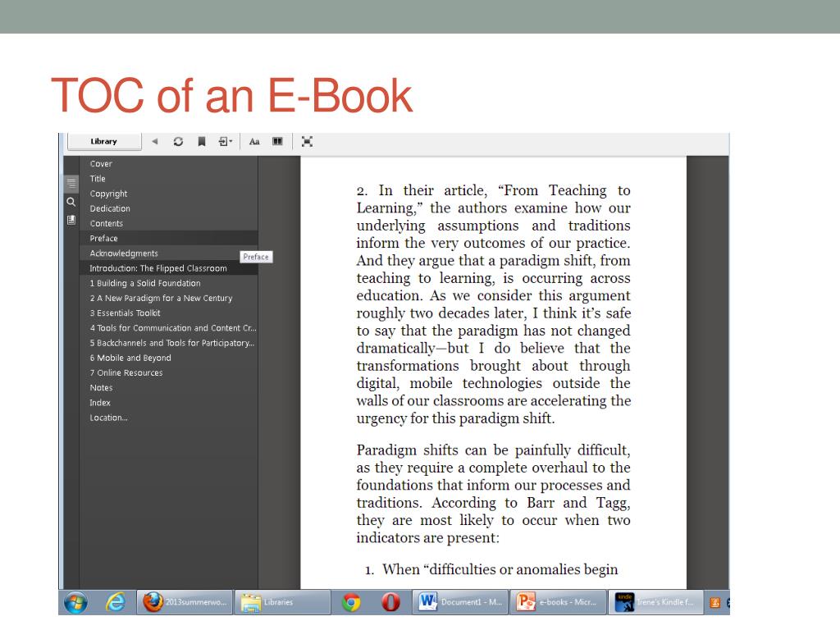
Task: Open the notes and marks sidebar icon
Action: pos(71,220)
